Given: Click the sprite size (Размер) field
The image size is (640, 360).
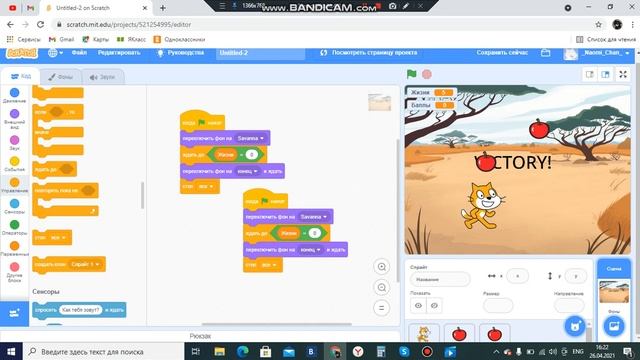Looking at the screenshot, I should tap(498, 305).
